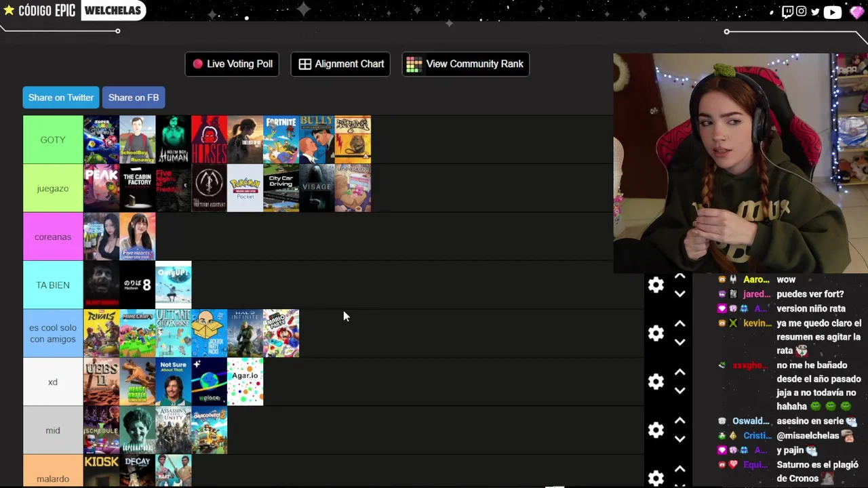Click the gray mid tier label
Viewport: 868px width, 488px height.
point(53,430)
